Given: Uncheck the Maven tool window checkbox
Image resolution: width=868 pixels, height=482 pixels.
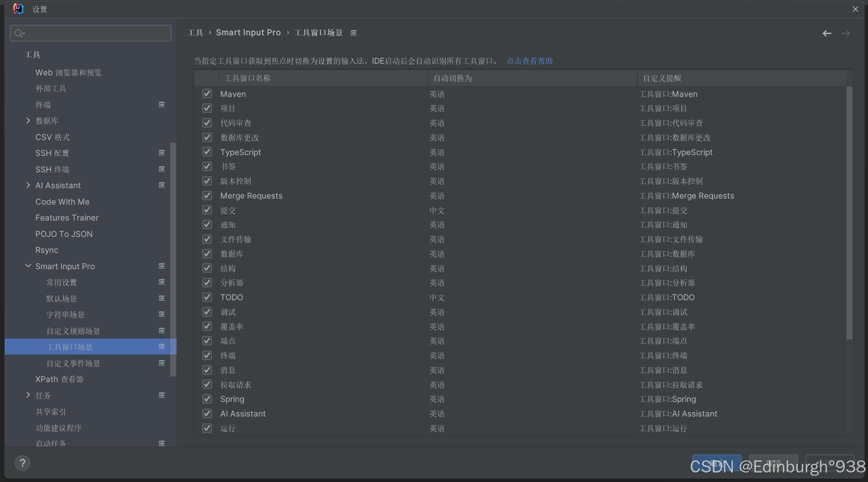Looking at the screenshot, I should [x=207, y=93].
